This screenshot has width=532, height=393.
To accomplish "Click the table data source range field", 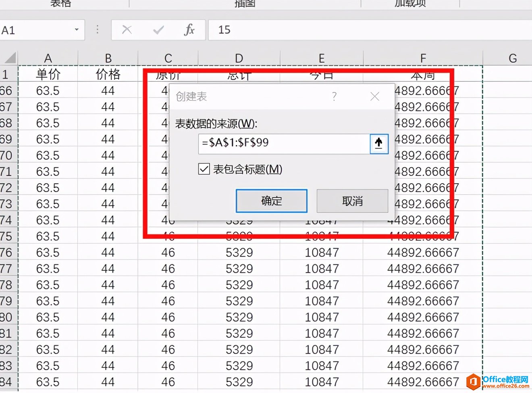I will coord(284,144).
